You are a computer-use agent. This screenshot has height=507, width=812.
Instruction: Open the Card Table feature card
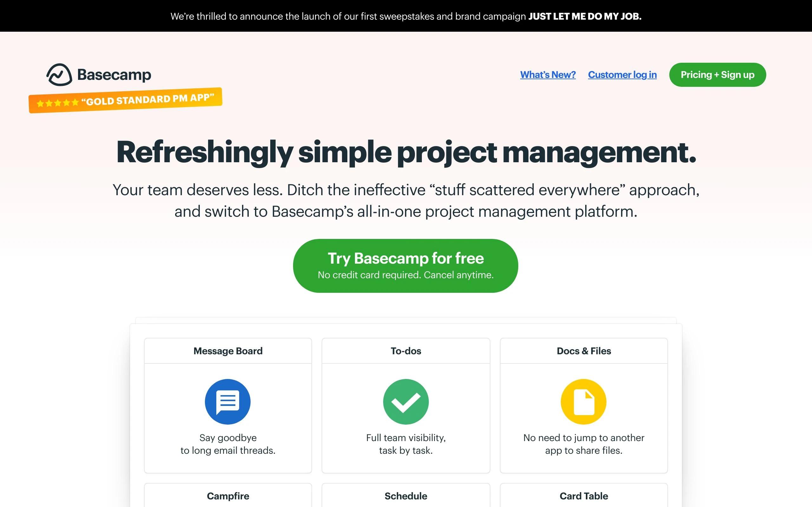[x=584, y=495]
